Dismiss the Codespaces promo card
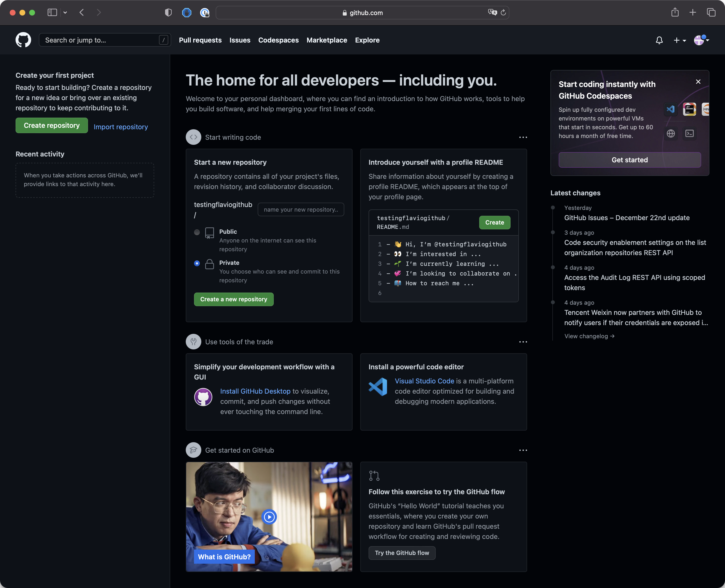Image resolution: width=725 pixels, height=588 pixels. pyautogui.click(x=698, y=82)
